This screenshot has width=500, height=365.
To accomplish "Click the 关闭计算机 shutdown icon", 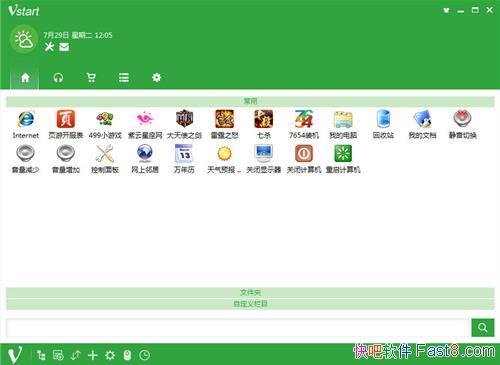I will click(x=304, y=153).
